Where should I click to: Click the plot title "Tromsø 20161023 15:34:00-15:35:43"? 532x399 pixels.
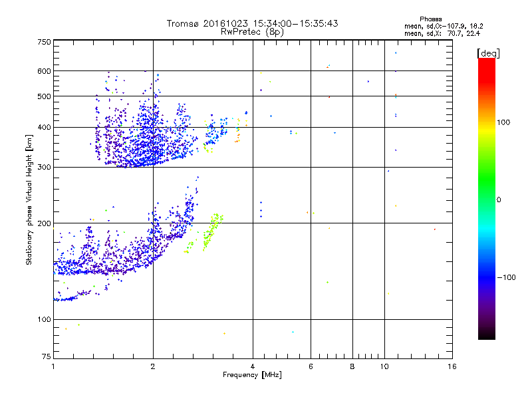(252, 23)
